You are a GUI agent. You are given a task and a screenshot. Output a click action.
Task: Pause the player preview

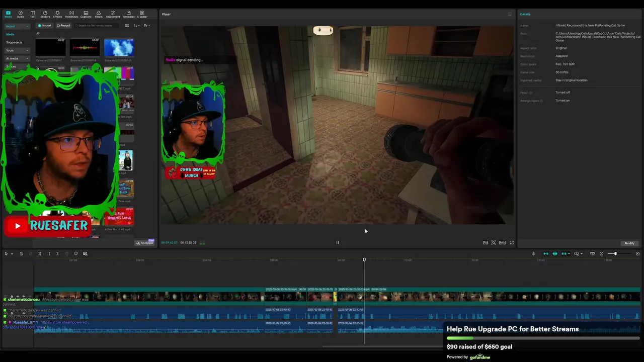pyautogui.click(x=338, y=242)
